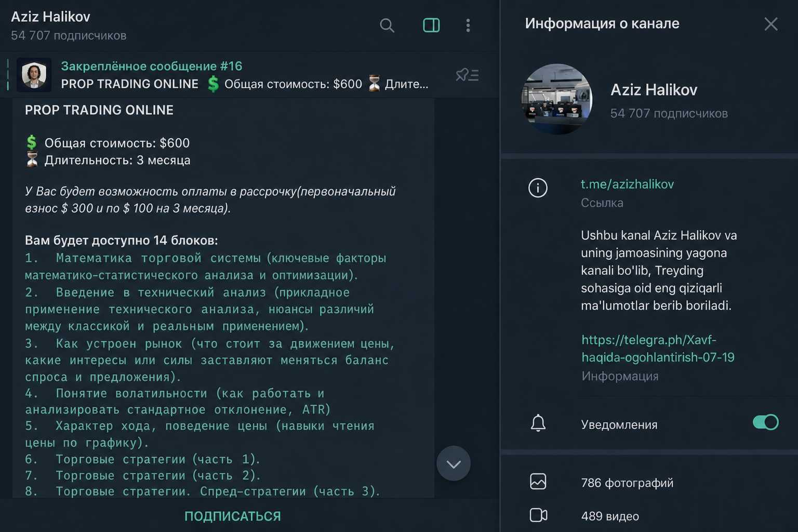The height and width of the screenshot is (532, 798).
Task: Open the telegra.ph Xavf-haqida link
Action: click(658, 349)
